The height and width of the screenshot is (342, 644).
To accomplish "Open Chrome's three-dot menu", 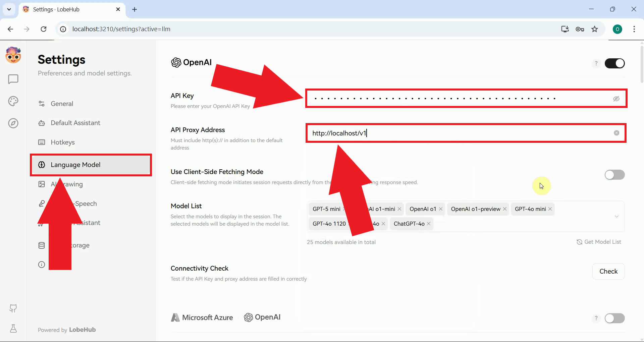I will point(634,29).
